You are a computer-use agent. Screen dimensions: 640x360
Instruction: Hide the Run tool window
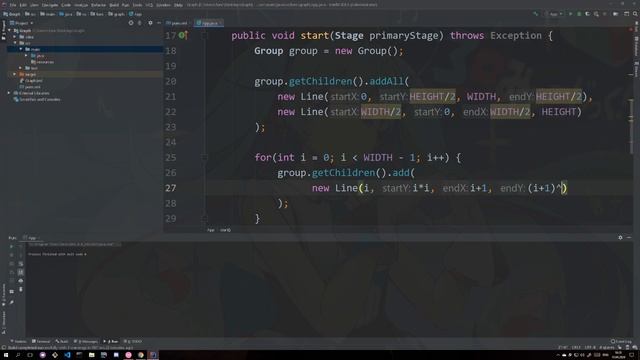coord(629,238)
